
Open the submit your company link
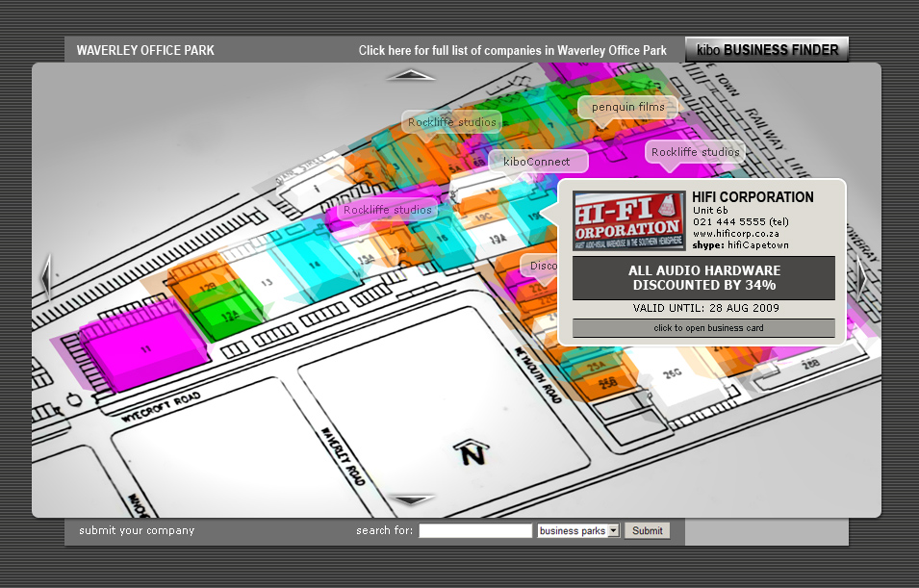[137, 530]
